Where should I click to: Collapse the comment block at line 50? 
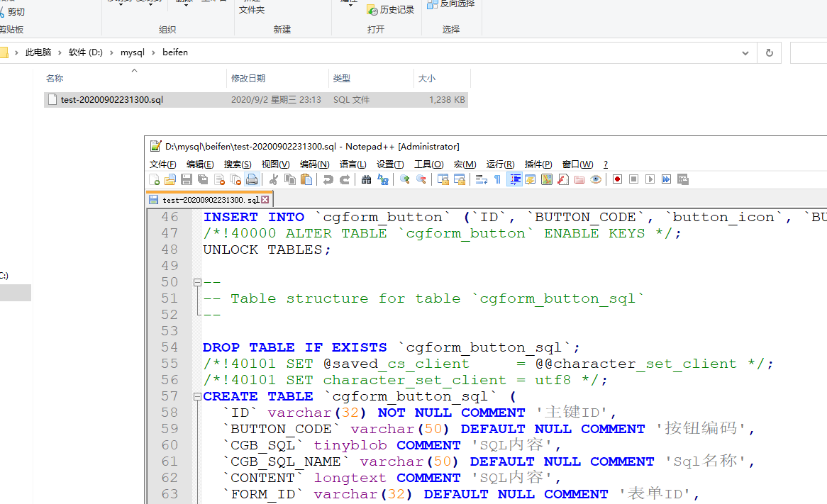197,283
